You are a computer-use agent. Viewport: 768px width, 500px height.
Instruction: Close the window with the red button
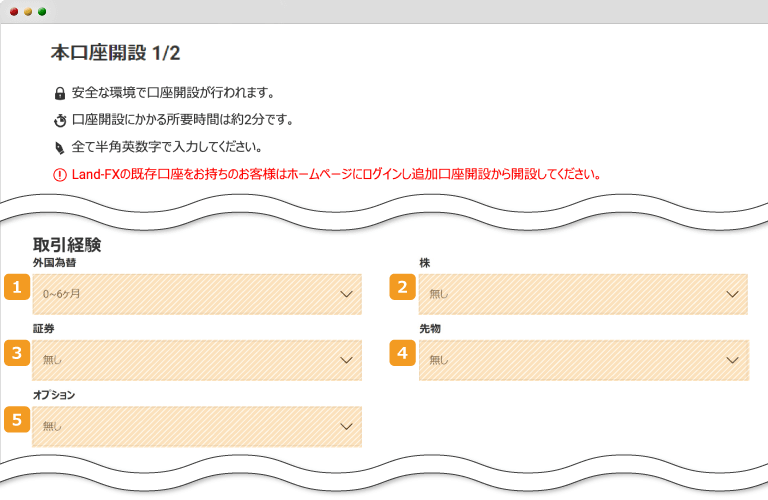pos(13,11)
